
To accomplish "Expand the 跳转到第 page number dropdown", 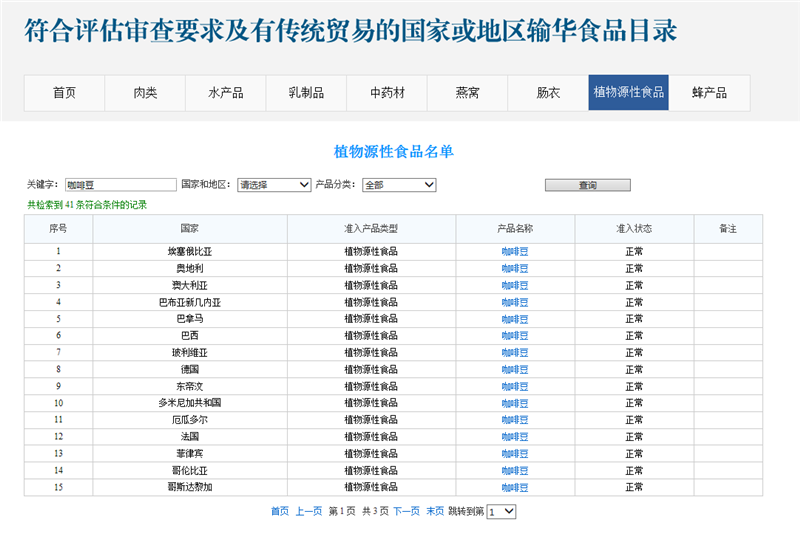I will coord(501,511).
